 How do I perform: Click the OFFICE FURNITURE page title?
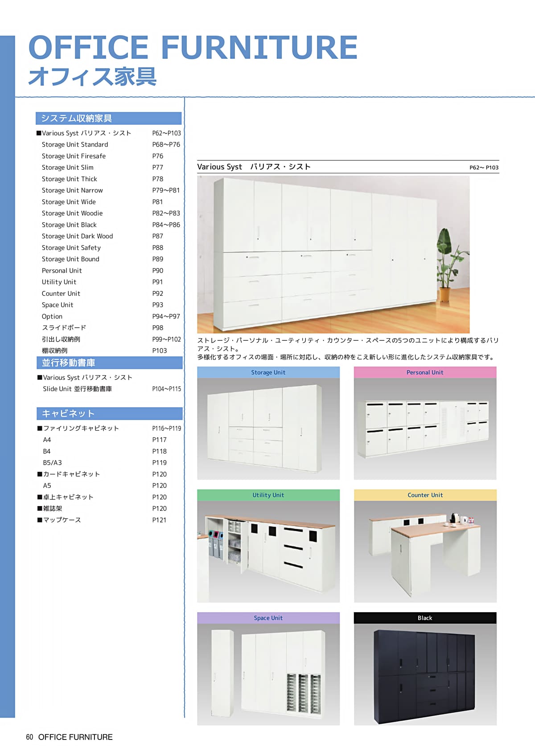point(193,48)
